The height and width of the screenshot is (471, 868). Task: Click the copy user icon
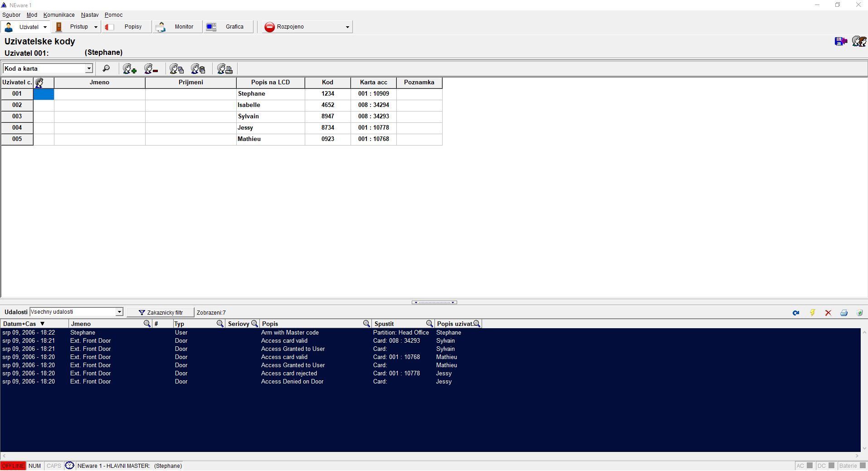click(x=176, y=69)
